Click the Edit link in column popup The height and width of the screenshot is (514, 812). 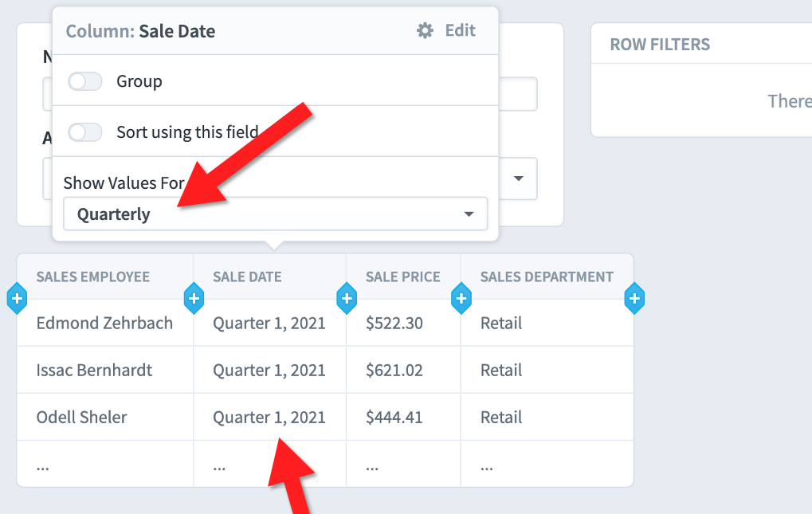(x=460, y=30)
